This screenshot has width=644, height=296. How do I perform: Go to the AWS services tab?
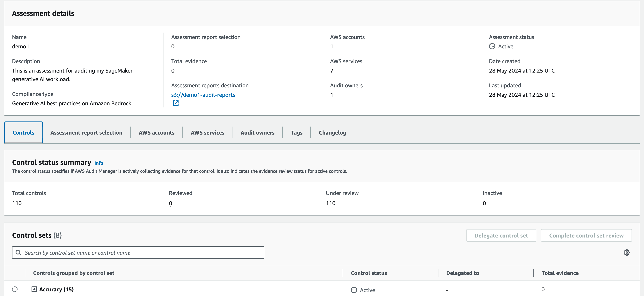pos(207,132)
